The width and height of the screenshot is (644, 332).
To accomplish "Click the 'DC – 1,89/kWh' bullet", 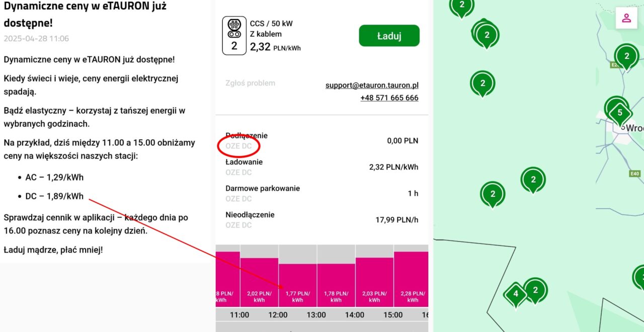I will pyautogui.click(x=54, y=196).
